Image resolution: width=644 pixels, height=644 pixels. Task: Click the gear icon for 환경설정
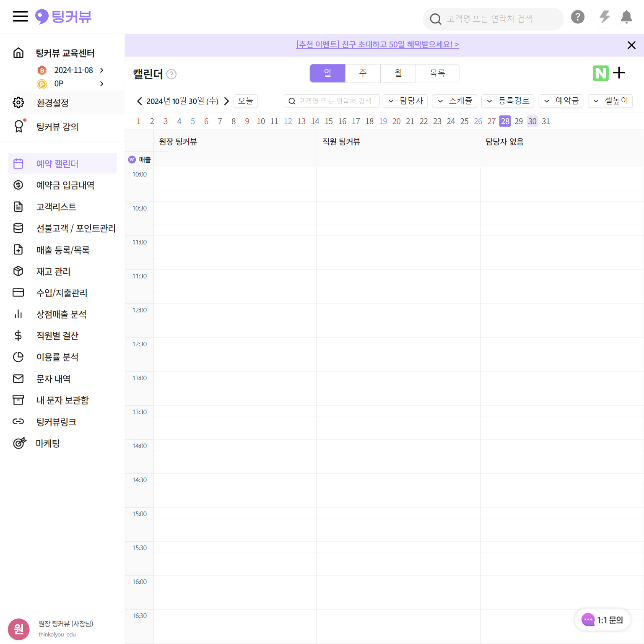point(18,102)
